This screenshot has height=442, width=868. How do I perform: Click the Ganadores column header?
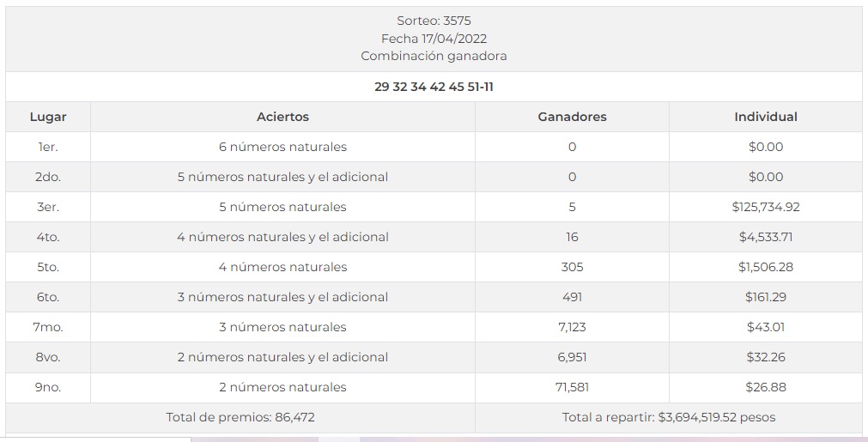(x=572, y=117)
